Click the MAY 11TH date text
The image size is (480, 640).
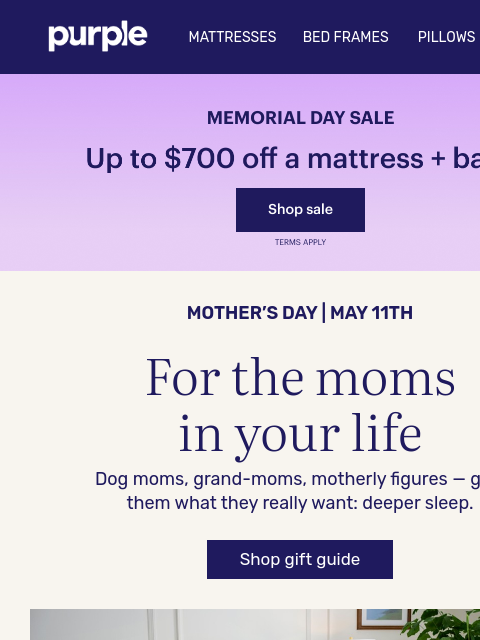tap(371, 313)
